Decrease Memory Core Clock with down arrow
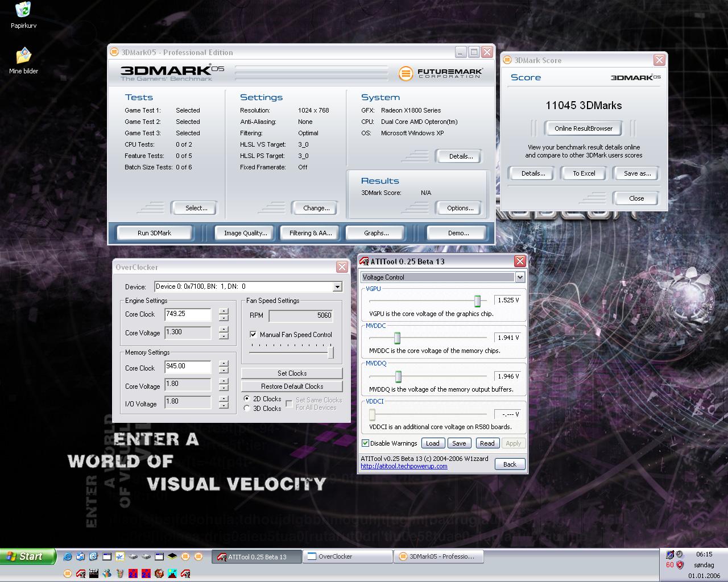The width and height of the screenshot is (728, 582). (x=224, y=370)
